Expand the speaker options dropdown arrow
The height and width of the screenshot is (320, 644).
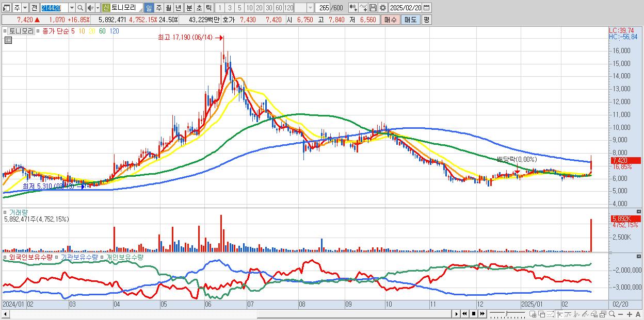coord(98,8)
